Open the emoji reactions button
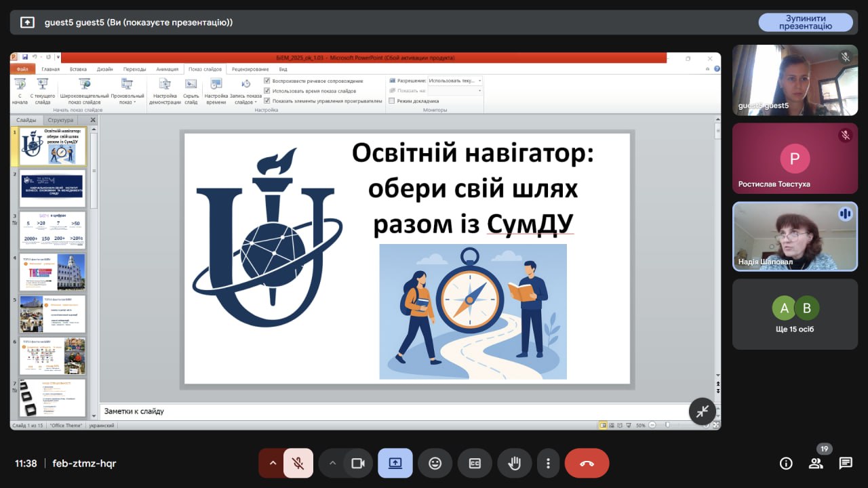 (435, 464)
